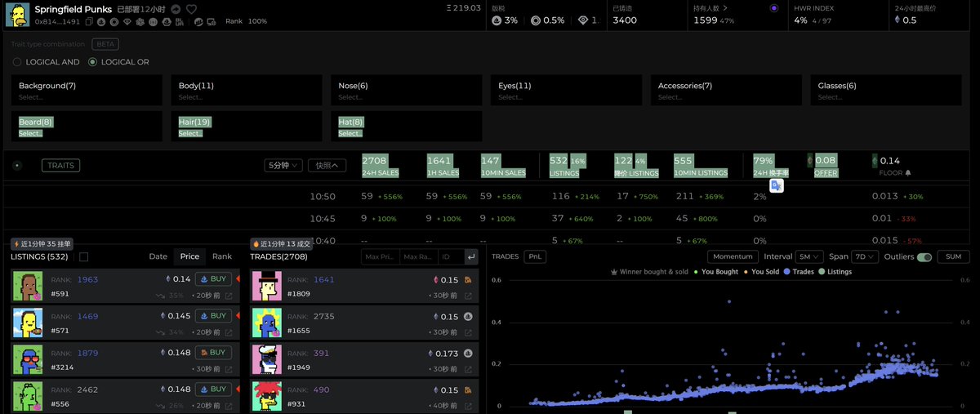Click marketplace icon on trade #931

click(x=469, y=390)
